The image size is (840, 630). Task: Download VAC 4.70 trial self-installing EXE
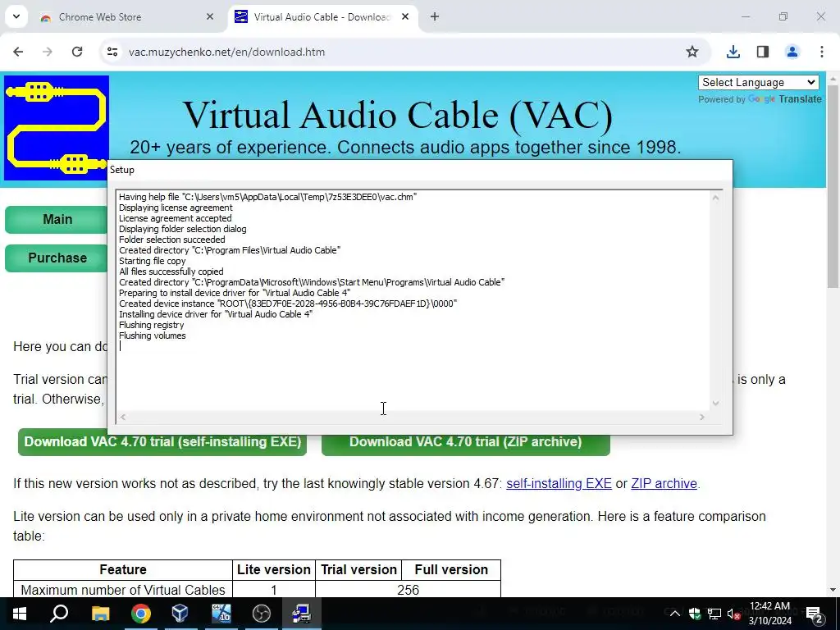162,442
